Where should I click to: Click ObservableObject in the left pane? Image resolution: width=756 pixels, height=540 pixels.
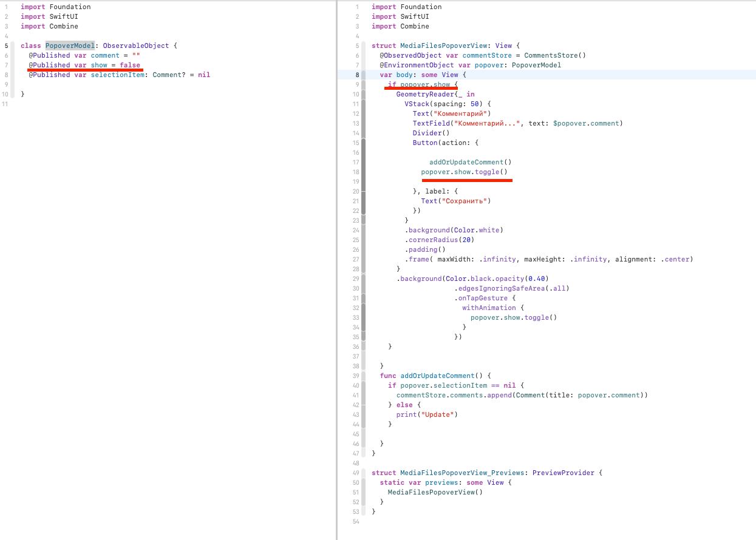(x=135, y=46)
